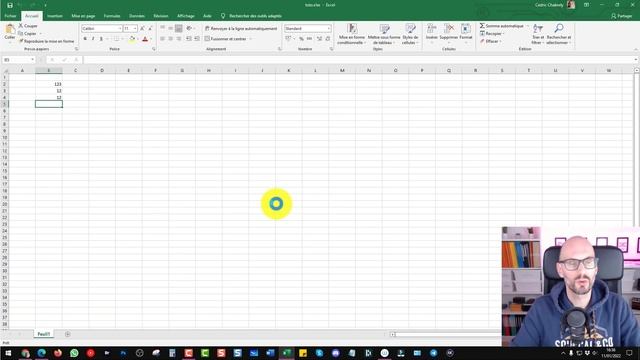This screenshot has width=640, height=360.
Task: Activate Reproduire la mise en forme
Action: [x=46, y=41]
